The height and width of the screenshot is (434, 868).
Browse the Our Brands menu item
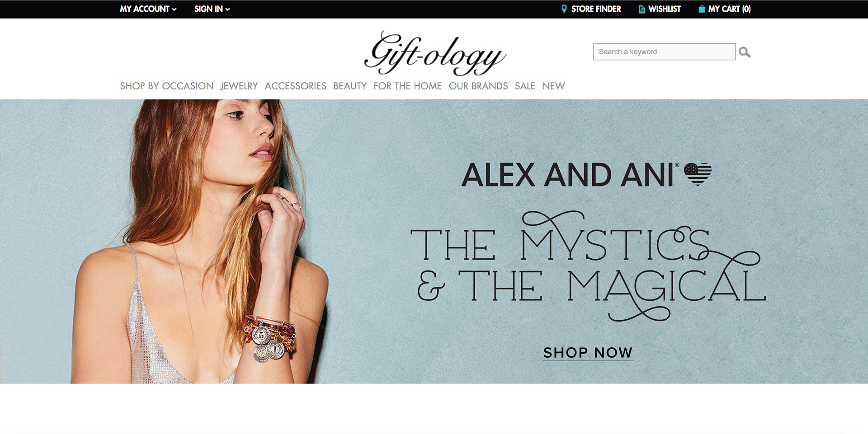click(x=478, y=86)
